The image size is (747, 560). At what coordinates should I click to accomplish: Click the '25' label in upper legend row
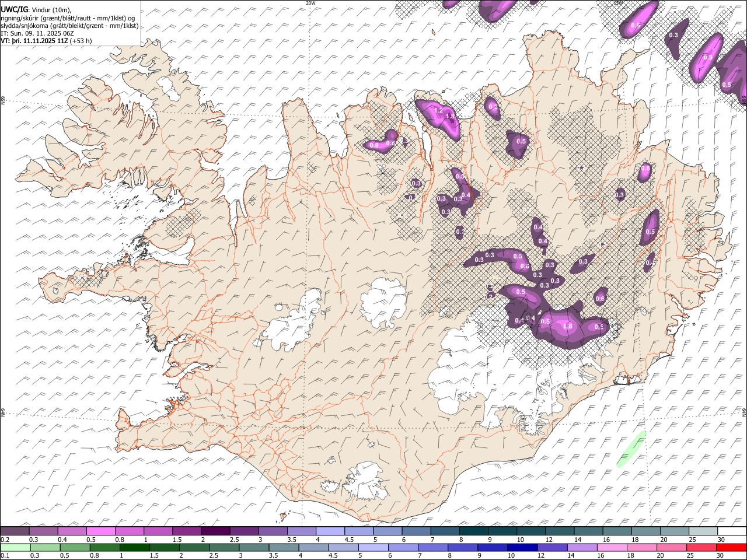tap(692, 539)
